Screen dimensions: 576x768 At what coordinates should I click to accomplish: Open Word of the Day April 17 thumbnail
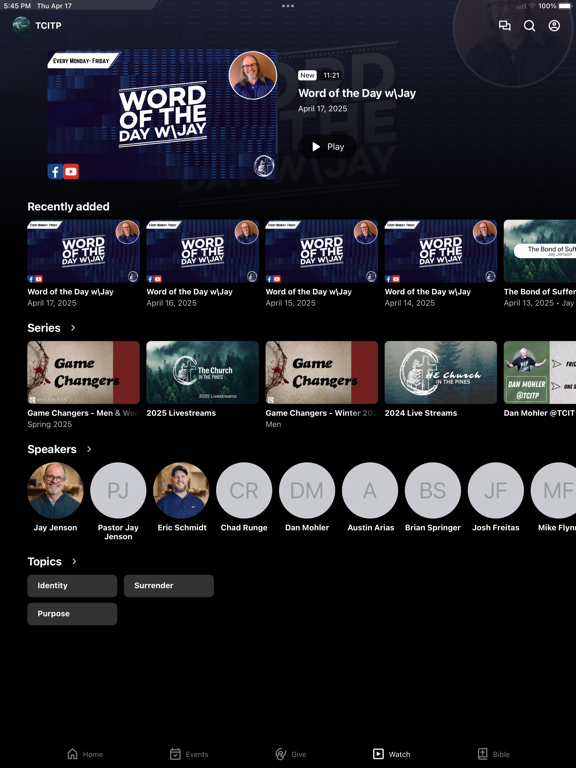[x=83, y=251]
